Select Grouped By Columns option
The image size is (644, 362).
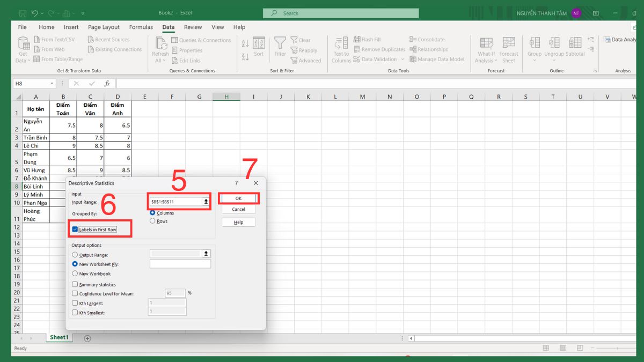click(x=152, y=213)
